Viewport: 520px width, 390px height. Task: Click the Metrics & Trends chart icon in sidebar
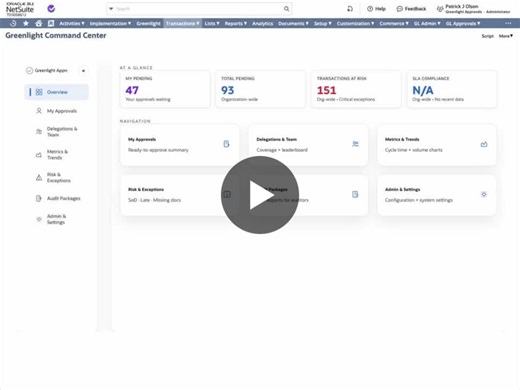(39, 155)
